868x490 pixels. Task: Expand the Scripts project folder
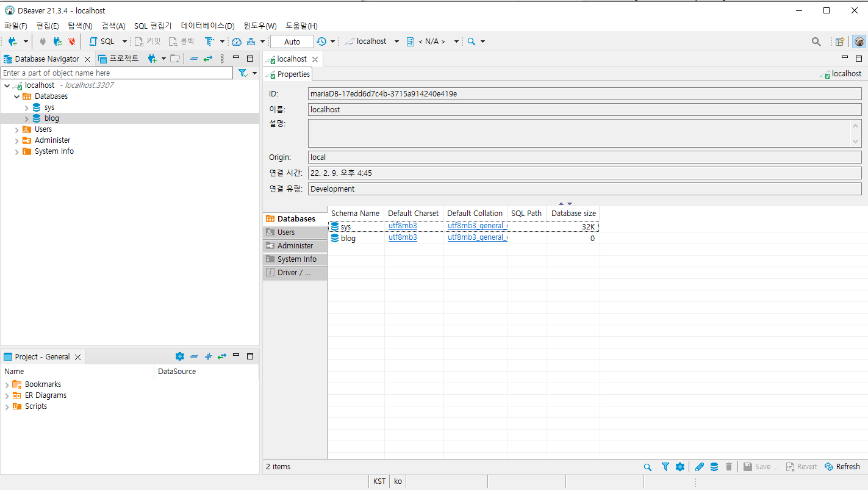7,406
